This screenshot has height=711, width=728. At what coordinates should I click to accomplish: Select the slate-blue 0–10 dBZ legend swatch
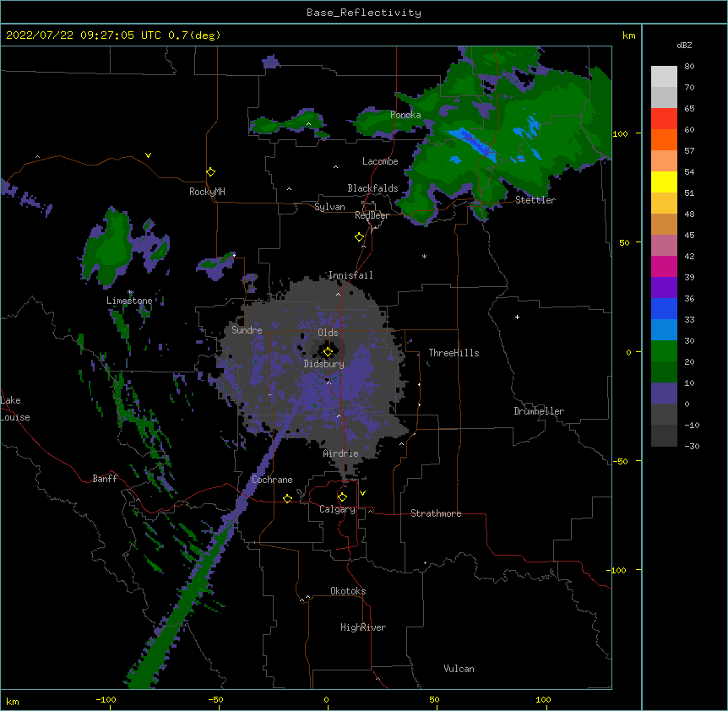click(664, 393)
